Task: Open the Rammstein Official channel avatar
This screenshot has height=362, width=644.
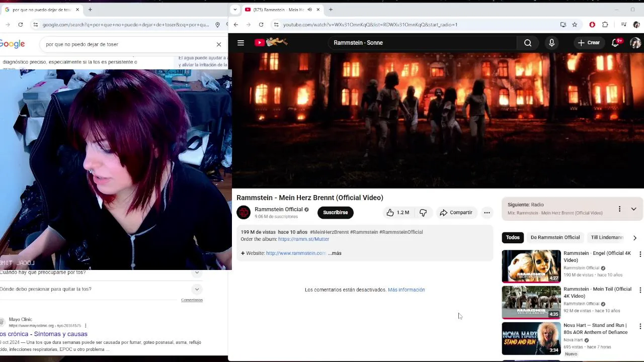Action: (x=244, y=213)
